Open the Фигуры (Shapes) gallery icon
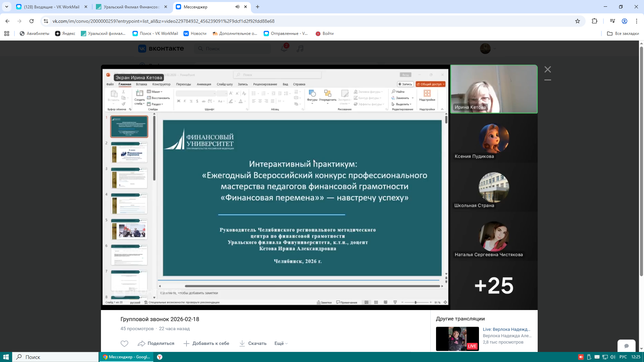The height and width of the screenshot is (362, 644). (x=312, y=93)
